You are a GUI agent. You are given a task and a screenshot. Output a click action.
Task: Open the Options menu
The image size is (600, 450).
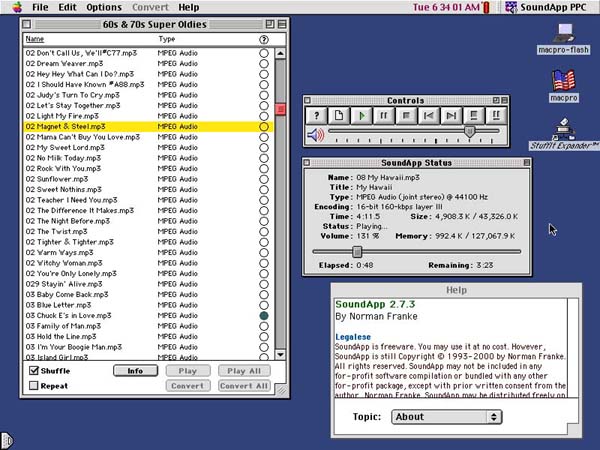pos(104,7)
